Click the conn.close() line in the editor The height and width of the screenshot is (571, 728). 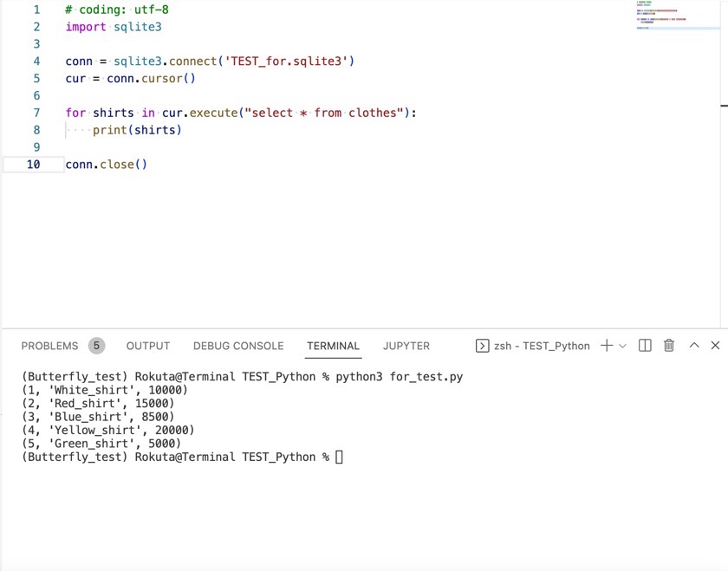pos(107,164)
